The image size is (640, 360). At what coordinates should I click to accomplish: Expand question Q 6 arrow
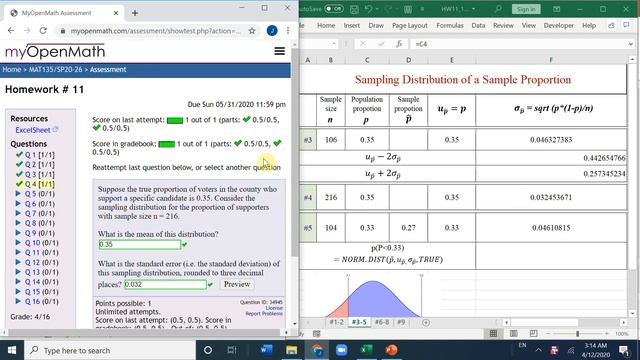click(x=18, y=203)
